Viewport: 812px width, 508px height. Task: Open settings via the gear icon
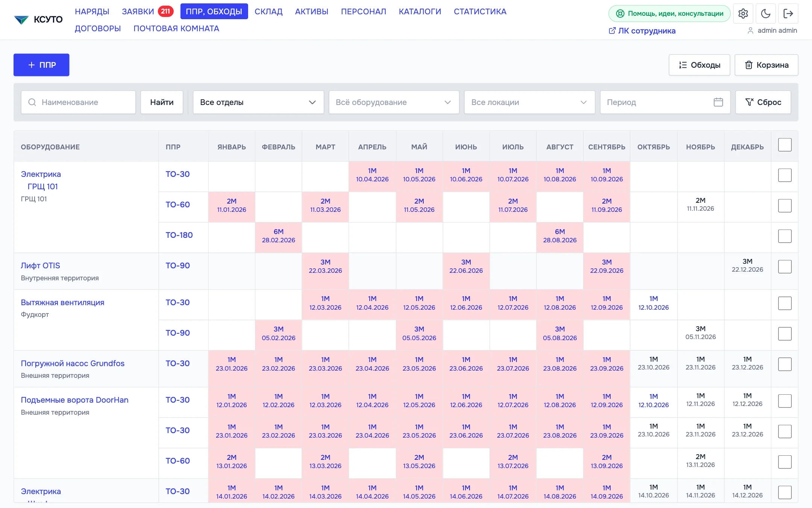point(743,14)
